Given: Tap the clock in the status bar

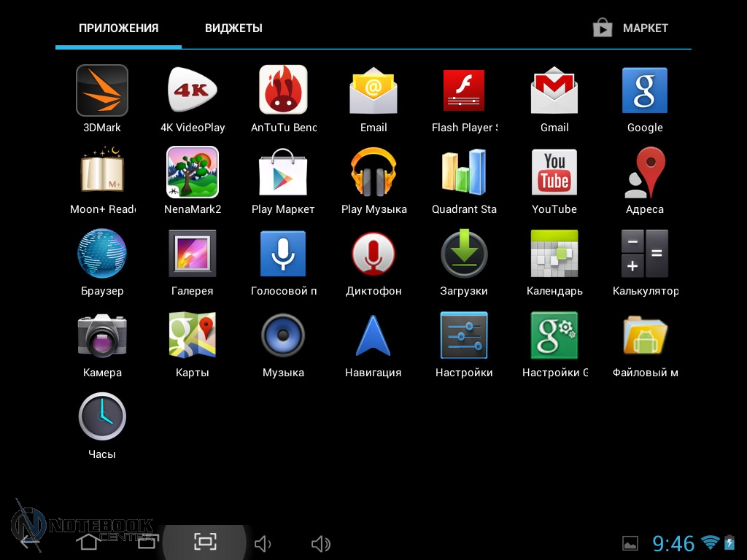Looking at the screenshot, I should [x=673, y=543].
